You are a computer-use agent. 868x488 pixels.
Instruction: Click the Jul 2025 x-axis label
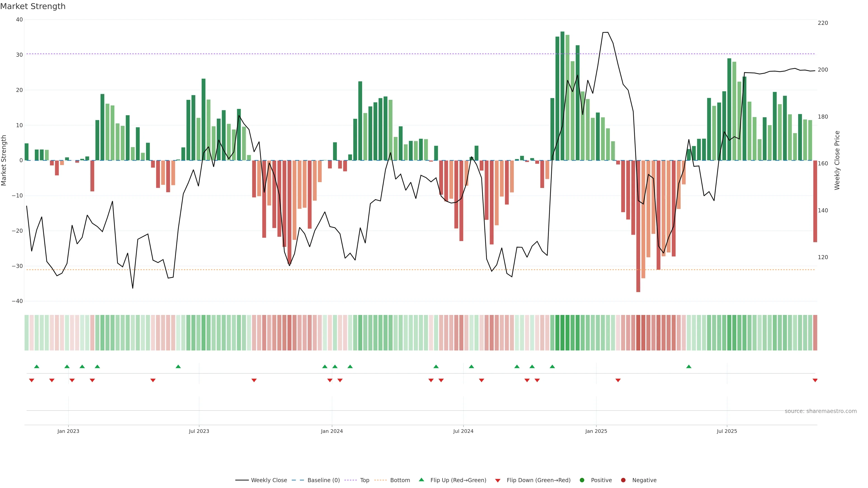[x=727, y=431]
